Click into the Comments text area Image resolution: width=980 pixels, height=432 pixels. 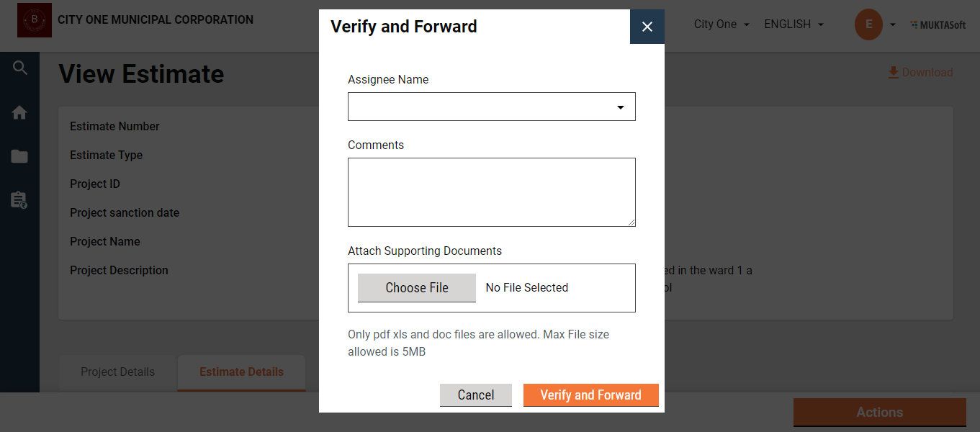[x=491, y=192]
